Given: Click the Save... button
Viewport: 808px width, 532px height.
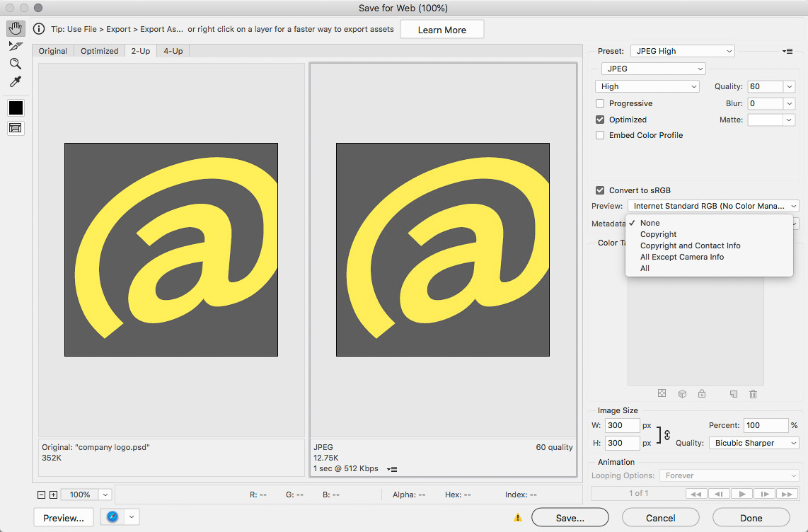Looking at the screenshot, I should pyautogui.click(x=570, y=518).
